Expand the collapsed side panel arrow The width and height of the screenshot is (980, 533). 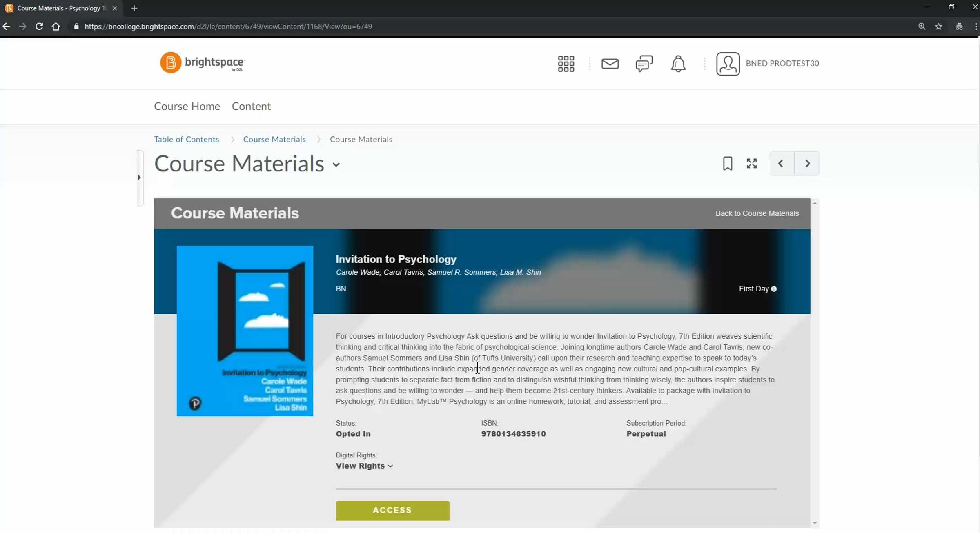pos(139,178)
